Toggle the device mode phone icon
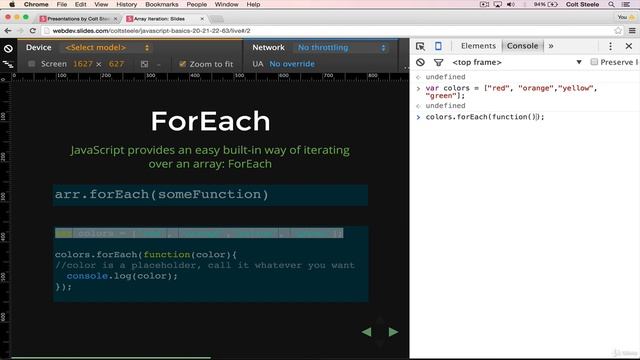 [438, 46]
